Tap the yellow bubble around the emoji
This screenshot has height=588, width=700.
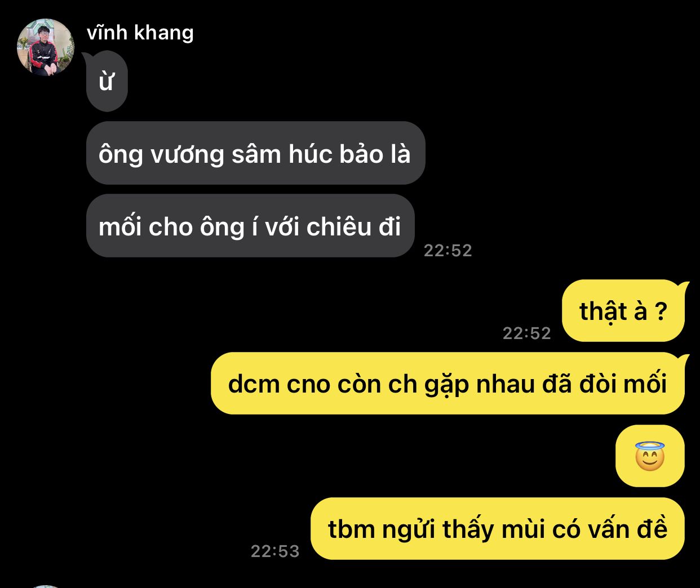pyautogui.click(x=650, y=456)
